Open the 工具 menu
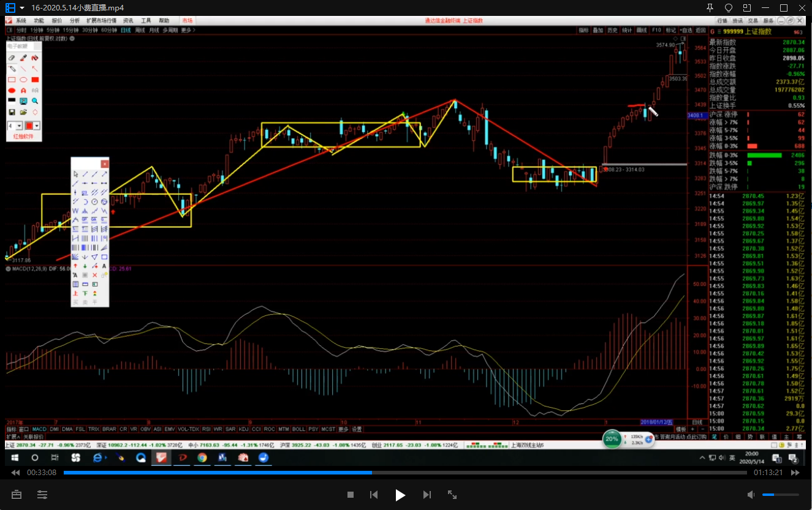Screen dimensions: 812x510 point(146,21)
